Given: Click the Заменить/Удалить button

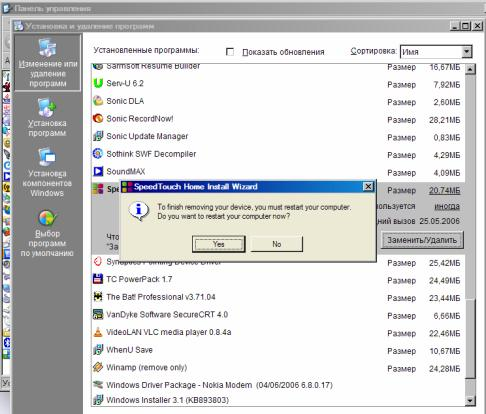Looking at the screenshot, I should point(422,240).
